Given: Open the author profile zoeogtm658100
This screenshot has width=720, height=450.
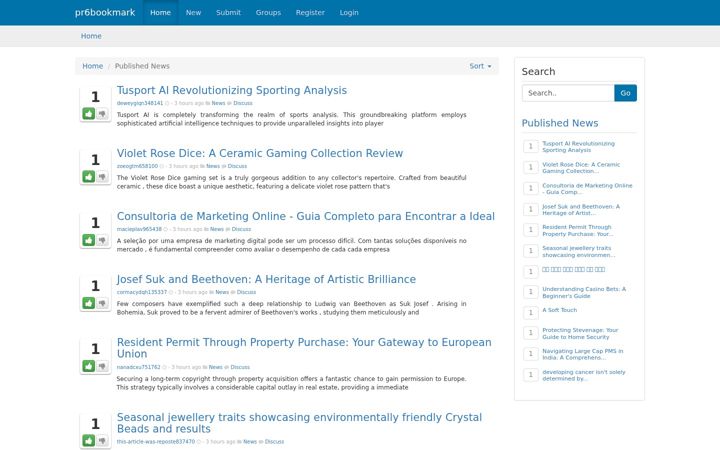Looking at the screenshot, I should click(x=137, y=166).
